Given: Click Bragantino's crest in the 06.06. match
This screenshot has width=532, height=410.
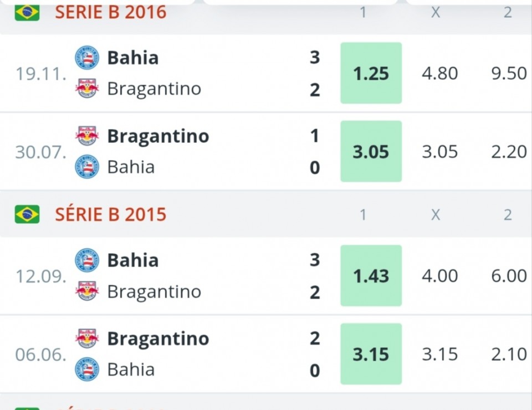Looking at the screenshot, I should click(x=87, y=339).
